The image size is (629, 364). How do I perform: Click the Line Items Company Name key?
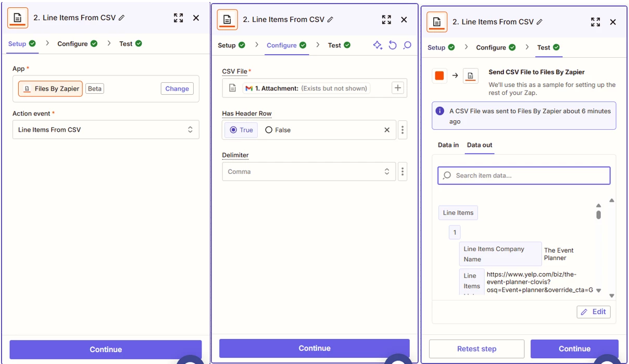point(500,254)
